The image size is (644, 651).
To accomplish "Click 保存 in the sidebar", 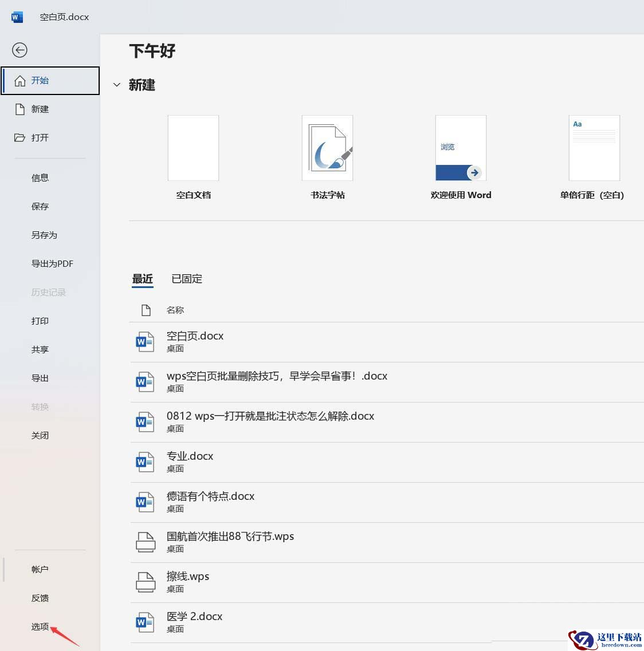I will coord(40,206).
